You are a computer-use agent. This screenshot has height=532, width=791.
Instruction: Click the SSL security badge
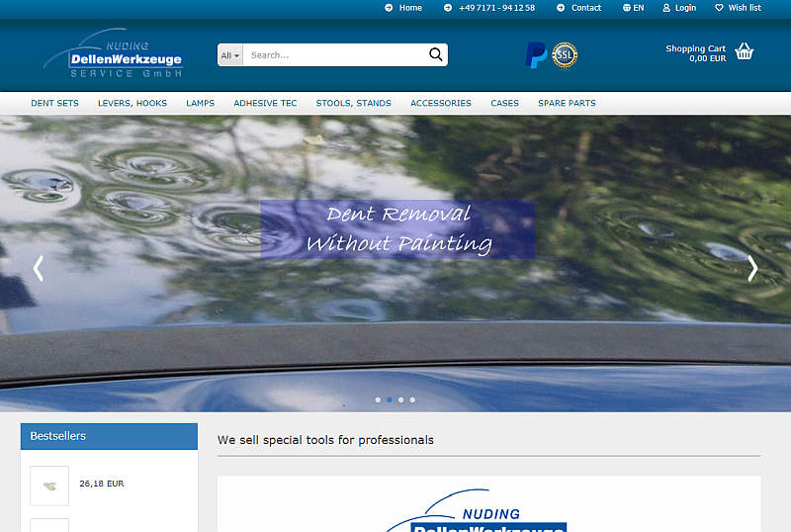pyautogui.click(x=565, y=55)
